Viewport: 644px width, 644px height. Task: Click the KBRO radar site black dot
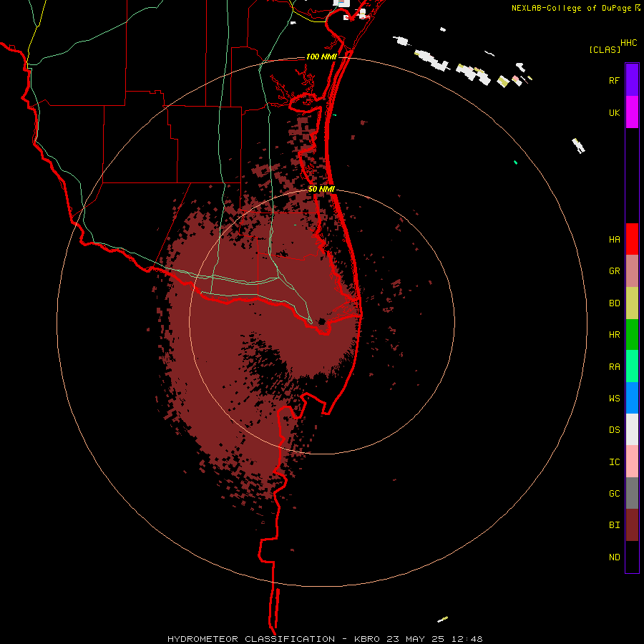click(x=322, y=321)
